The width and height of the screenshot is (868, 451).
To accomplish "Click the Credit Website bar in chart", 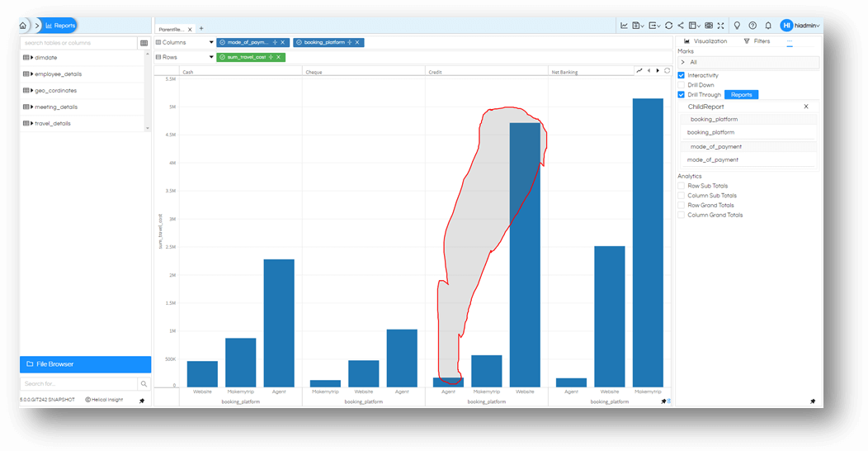I will (525, 255).
